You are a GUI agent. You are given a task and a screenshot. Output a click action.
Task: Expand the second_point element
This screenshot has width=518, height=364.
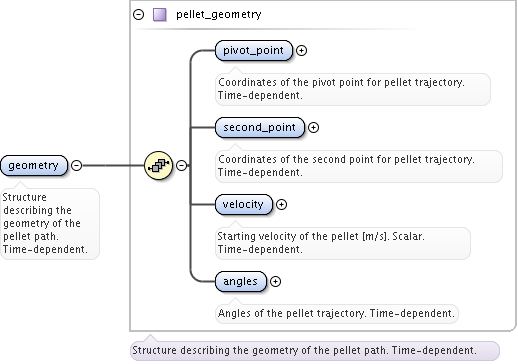click(x=313, y=127)
